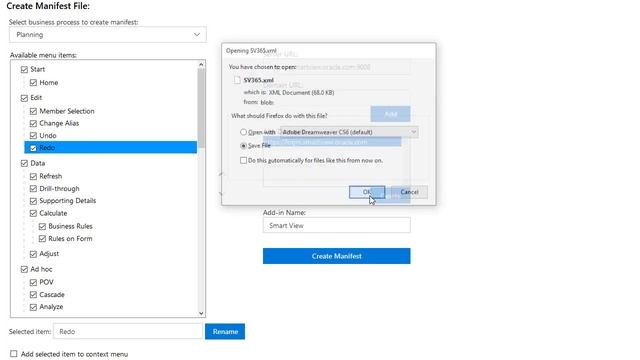Toggle the Edit checkbox
Viewport: 640px width, 360px height.
pyautogui.click(x=24, y=98)
